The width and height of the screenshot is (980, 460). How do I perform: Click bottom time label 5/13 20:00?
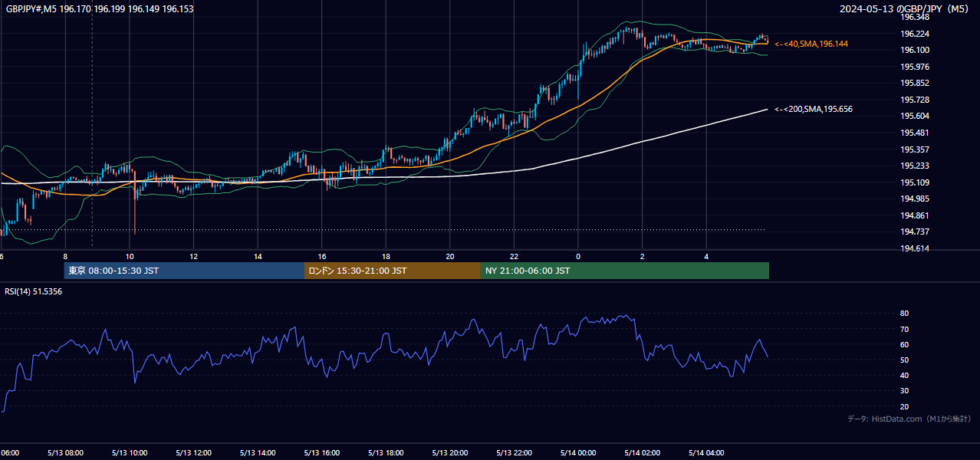point(450,452)
